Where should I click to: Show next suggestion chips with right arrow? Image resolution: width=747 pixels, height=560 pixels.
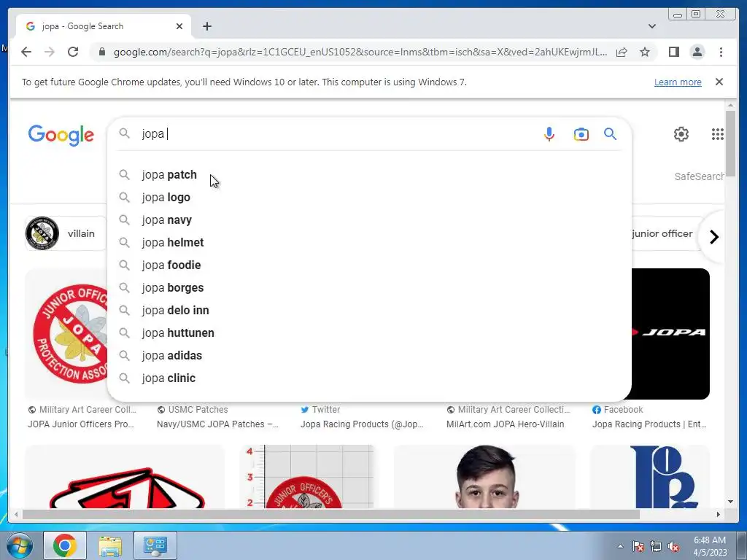tap(713, 237)
